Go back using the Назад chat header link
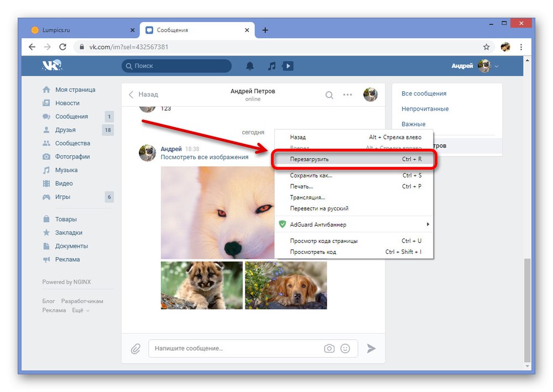553x392 pixels. click(144, 95)
